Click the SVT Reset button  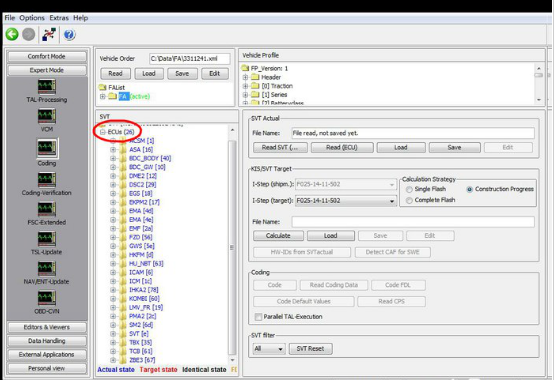coord(310,349)
